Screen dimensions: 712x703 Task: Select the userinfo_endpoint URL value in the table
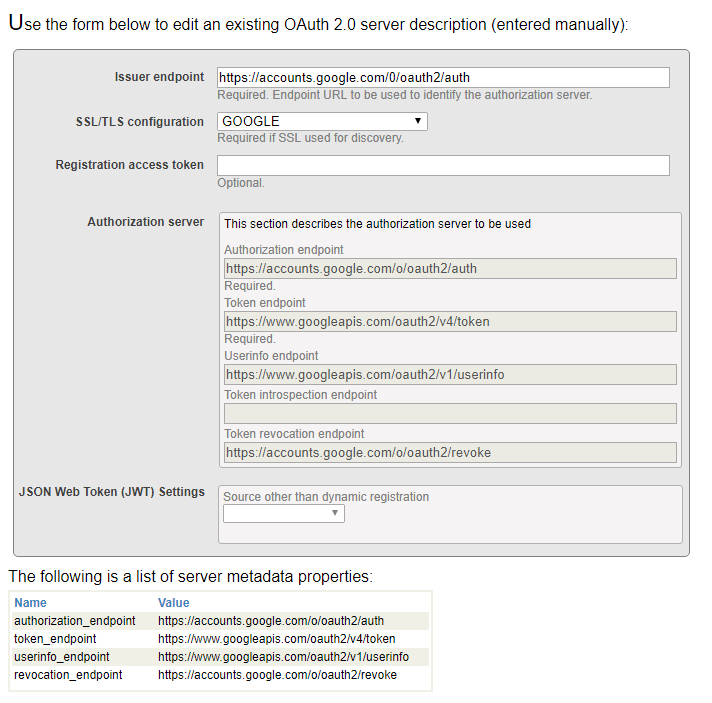283,657
